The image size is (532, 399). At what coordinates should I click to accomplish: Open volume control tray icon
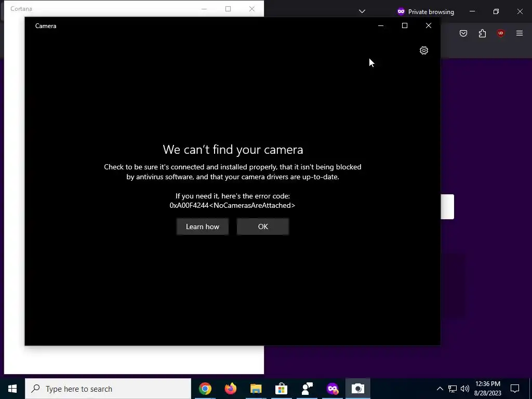(465, 389)
